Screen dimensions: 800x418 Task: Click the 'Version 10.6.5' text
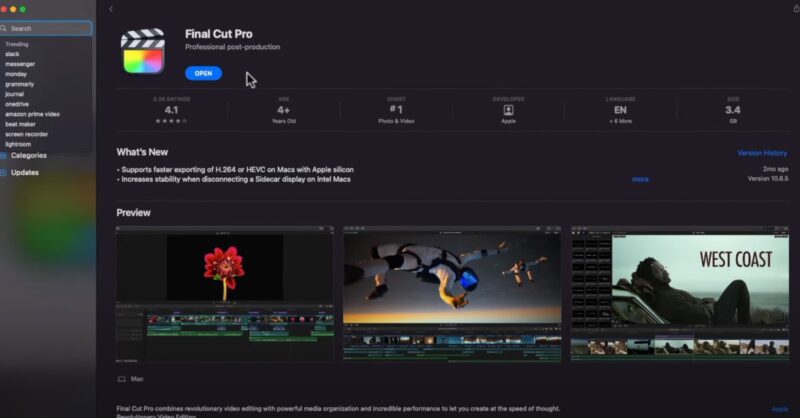(768, 179)
